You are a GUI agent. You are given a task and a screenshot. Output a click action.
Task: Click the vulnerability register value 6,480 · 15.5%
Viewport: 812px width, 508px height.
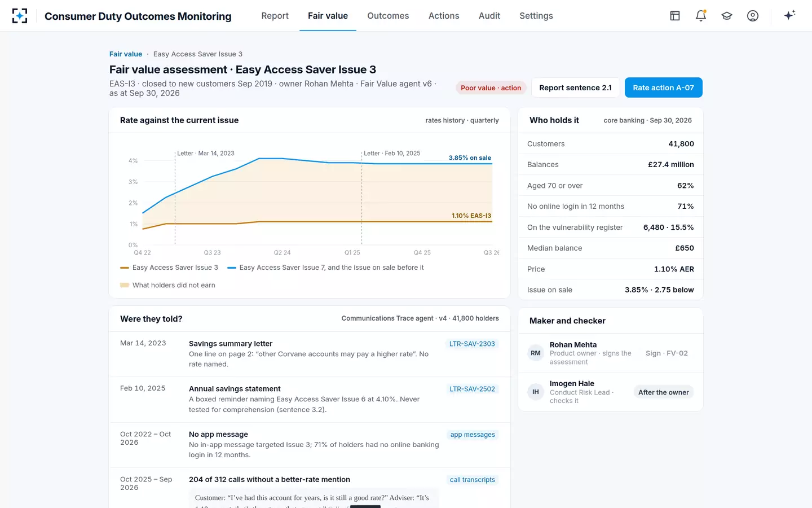669,227
